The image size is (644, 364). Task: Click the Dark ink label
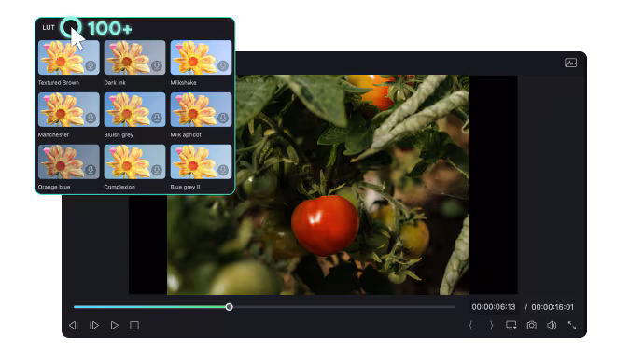115,82
